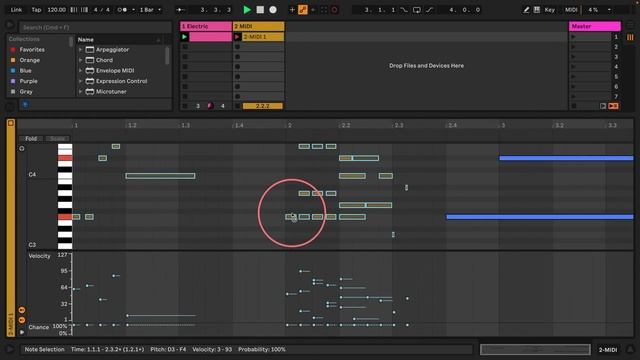The image size is (640, 360).
Task: Toggle the Metronome switch
Action: pos(122,9)
